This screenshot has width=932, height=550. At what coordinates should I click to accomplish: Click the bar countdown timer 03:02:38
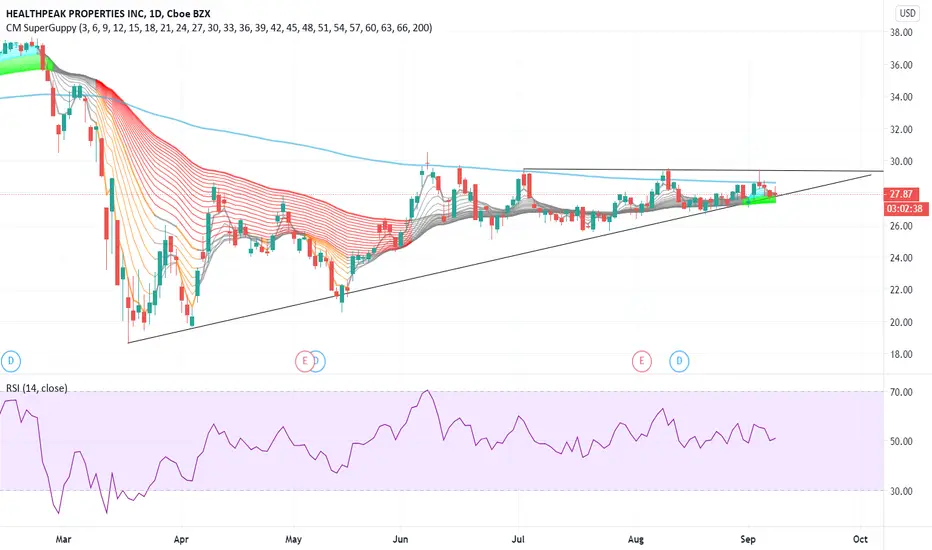pyautogui.click(x=906, y=209)
